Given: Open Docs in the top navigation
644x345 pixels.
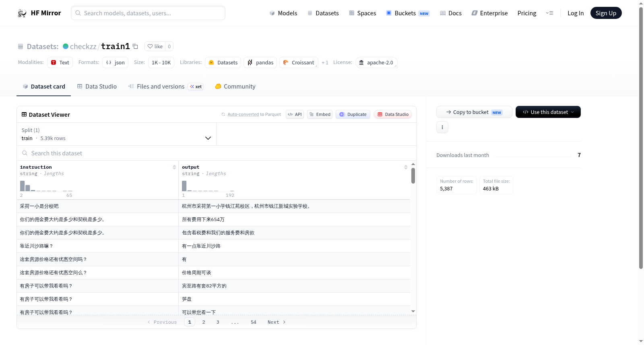Looking at the screenshot, I should tap(451, 13).
